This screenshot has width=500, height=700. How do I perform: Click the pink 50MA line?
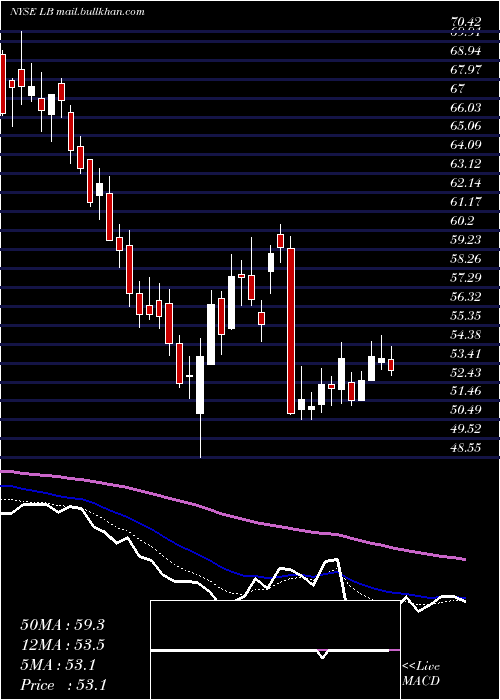point(232,516)
